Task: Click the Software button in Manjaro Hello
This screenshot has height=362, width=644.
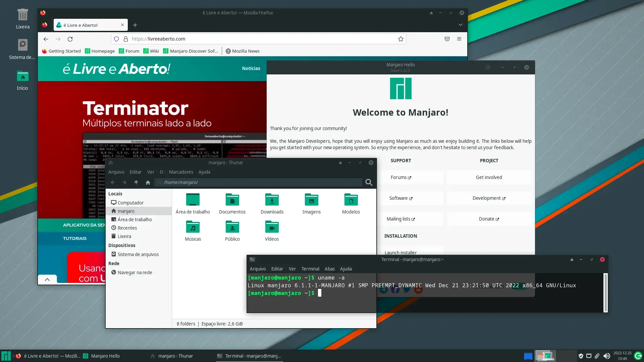Action: tap(401, 198)
